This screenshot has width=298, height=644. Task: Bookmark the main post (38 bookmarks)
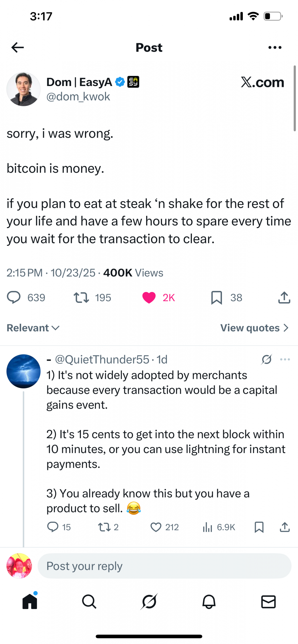click(x=216, y=297)
